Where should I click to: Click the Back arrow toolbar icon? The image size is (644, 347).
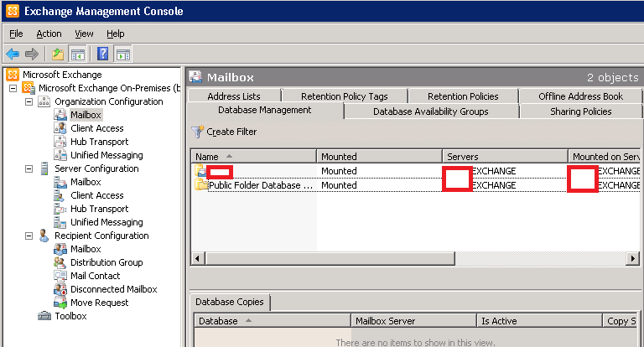13,54
